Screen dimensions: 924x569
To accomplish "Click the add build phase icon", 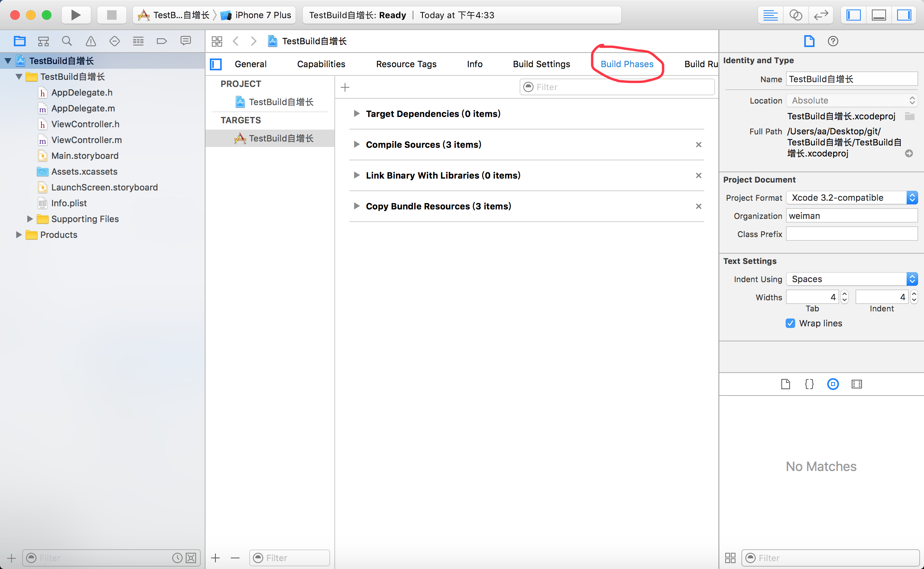I will [x=345, y=87].
